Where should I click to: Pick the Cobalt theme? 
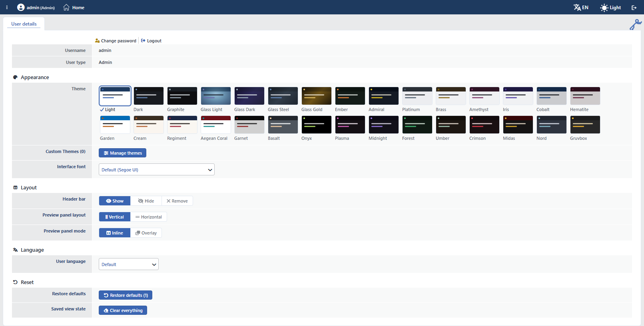coord(552,96)
